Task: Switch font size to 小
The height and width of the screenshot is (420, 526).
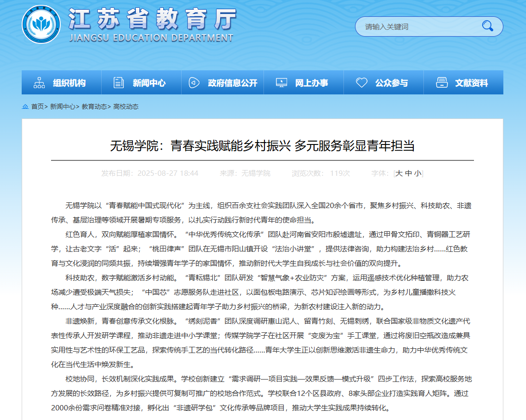Action: point(417,173)
